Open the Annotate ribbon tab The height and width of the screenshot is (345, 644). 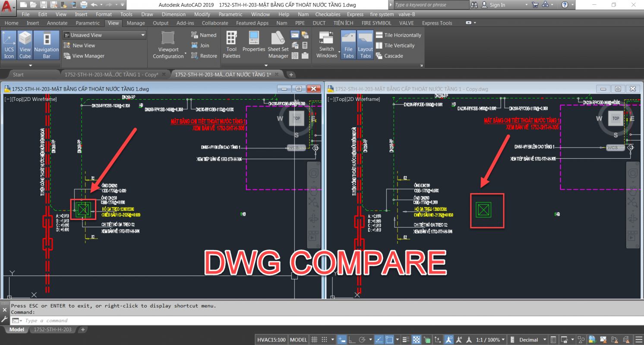click(x=57, y=23)
